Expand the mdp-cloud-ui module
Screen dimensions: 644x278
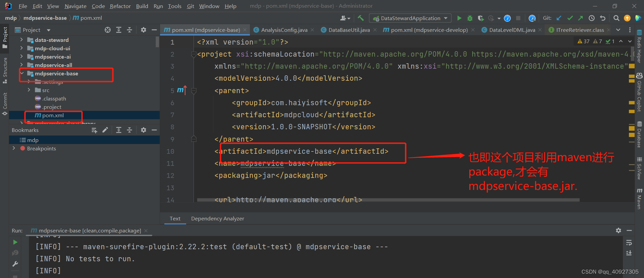tap(21, 48)
